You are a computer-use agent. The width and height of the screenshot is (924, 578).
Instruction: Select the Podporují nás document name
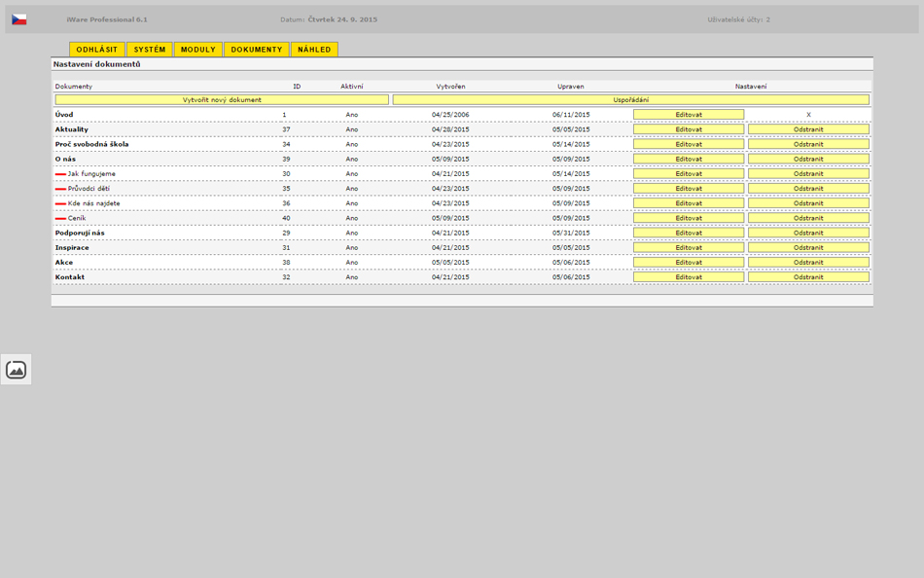click(x=80, y=233)
